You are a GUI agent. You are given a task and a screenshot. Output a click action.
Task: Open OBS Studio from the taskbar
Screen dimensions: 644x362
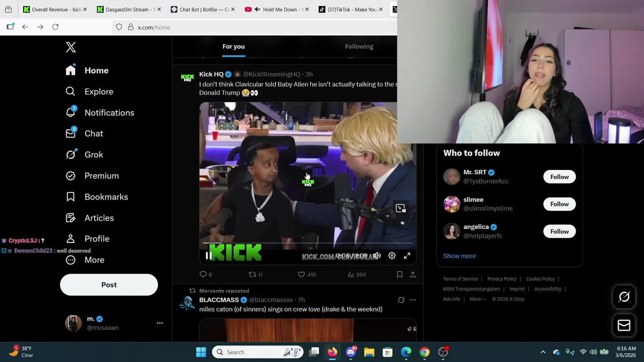[x=443, y=352]
